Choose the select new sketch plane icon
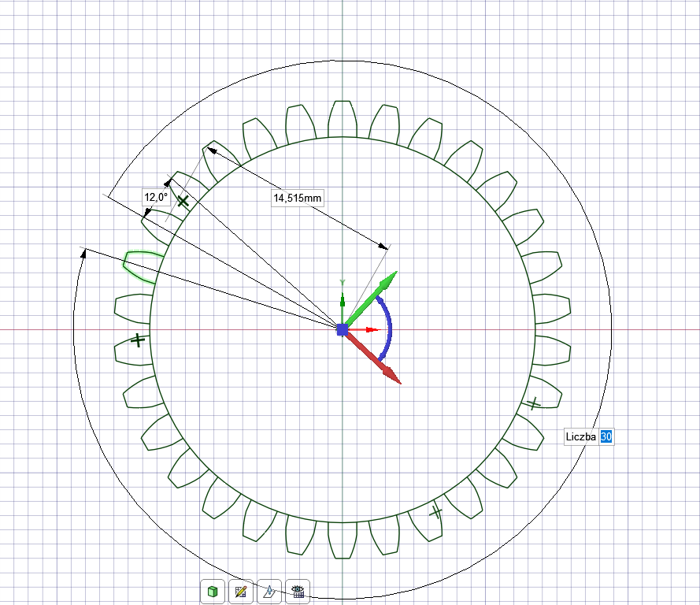The image size is (700, 605). (x=269, y=592)
